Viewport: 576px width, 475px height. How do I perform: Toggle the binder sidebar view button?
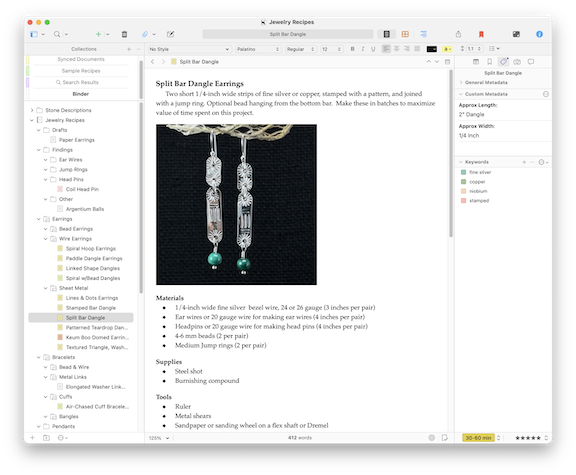(34, 34)
